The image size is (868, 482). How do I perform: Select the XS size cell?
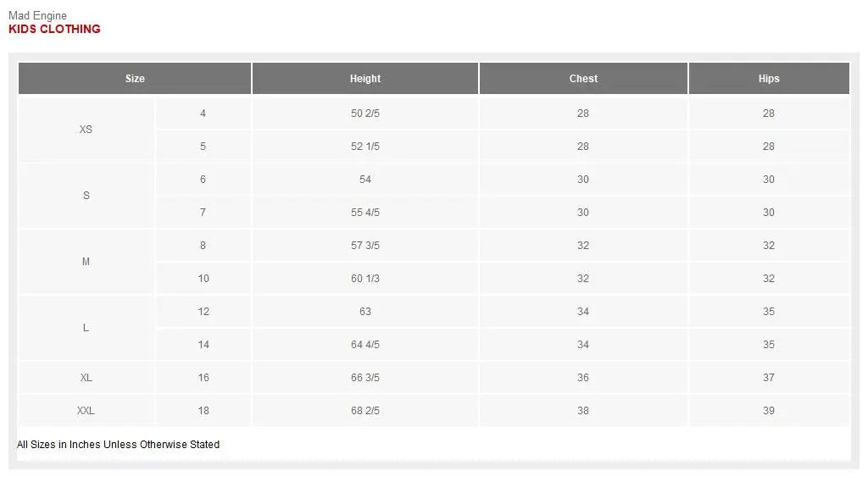tap(86, 130)
